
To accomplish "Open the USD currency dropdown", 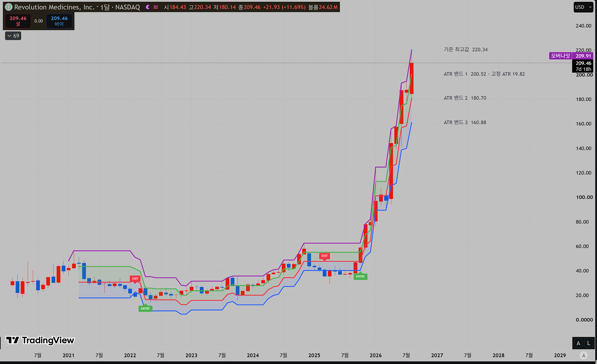I will tap(583, 7).
